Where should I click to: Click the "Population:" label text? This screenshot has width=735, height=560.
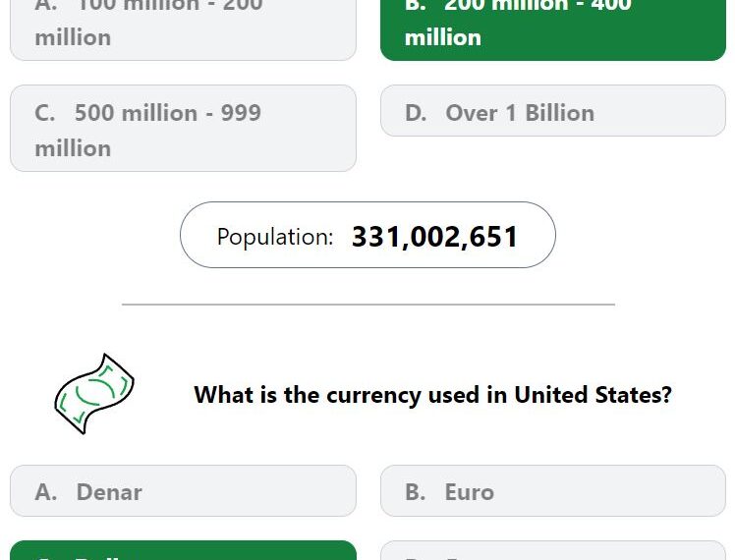(275, 237)
